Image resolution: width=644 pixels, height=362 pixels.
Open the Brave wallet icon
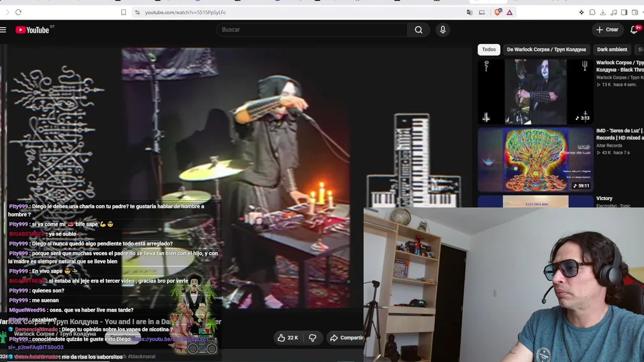click(634, 12)
